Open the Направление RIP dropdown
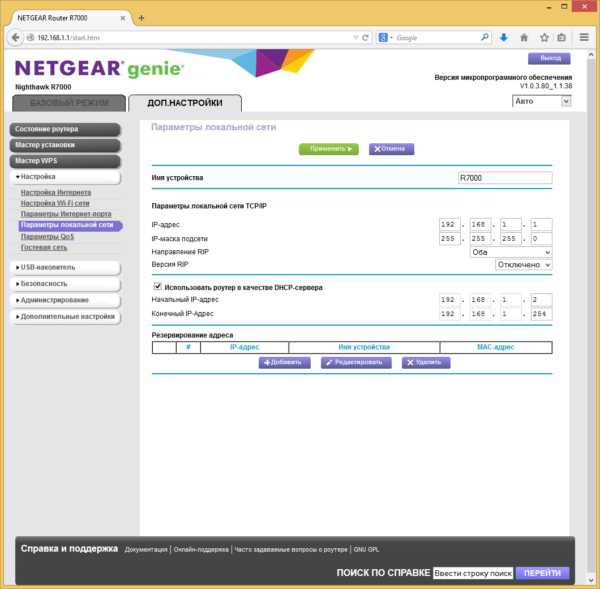 point(510,252)
